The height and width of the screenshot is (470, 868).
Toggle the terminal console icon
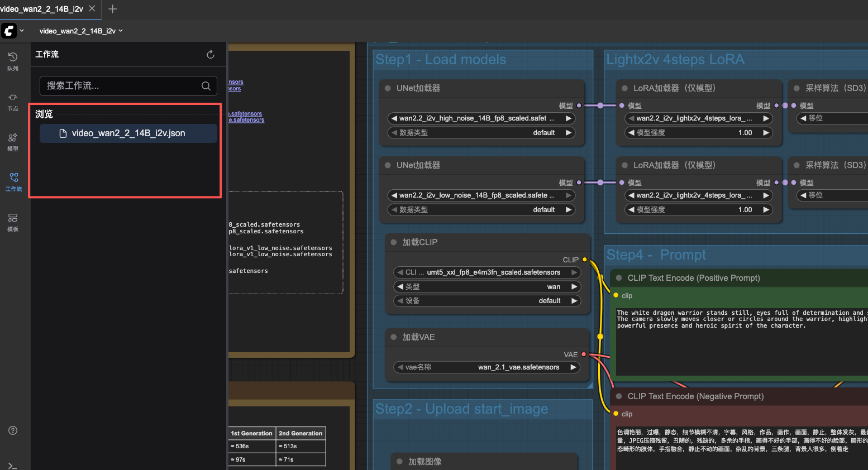(13, 466)
